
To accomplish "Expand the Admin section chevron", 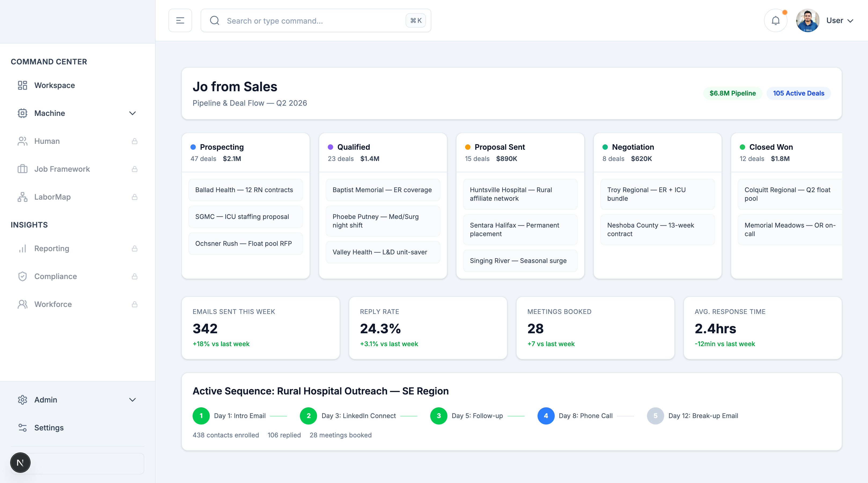I will [x=133, y=400].
